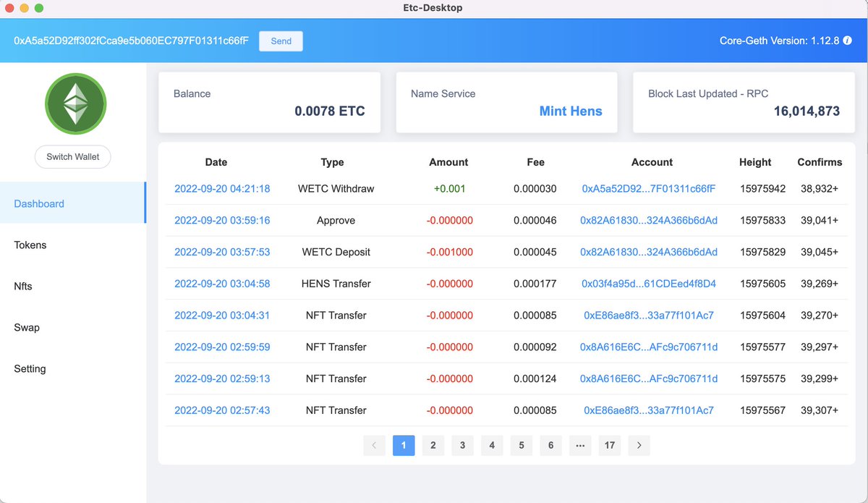Open the Dashboard section in the sidebar
This screenshot has height=503, width=868.
pos(39,203)
